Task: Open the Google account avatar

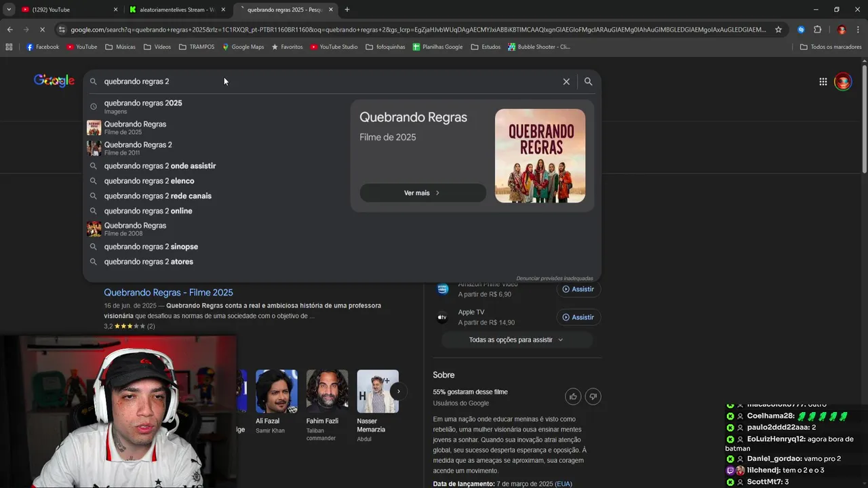Action: pos(843,82)
